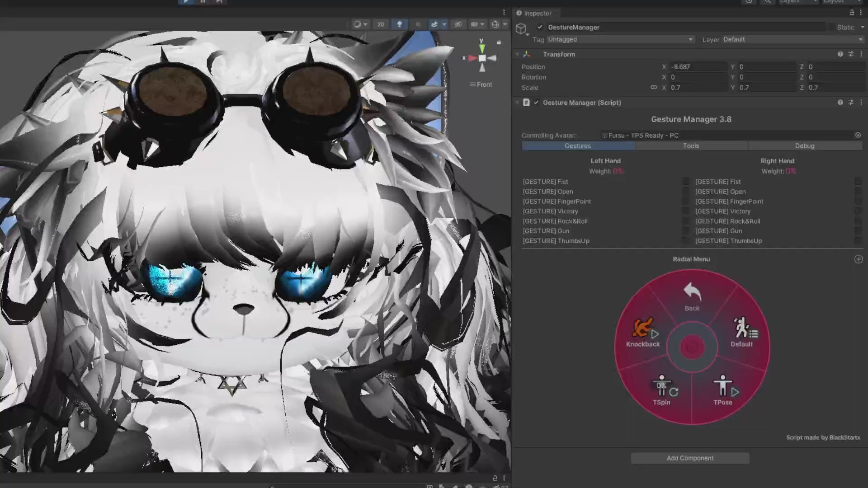
Task: Click Position X input field
Action: 698,66
